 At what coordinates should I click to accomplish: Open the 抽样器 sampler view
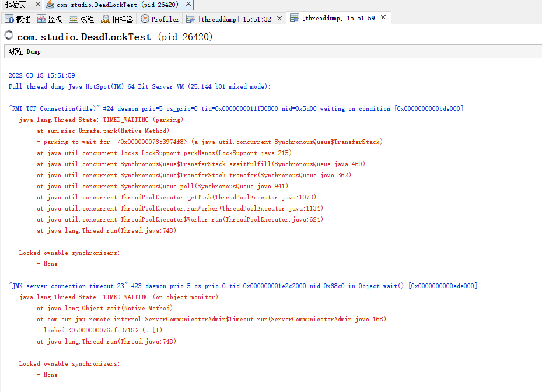coord(114,18)
